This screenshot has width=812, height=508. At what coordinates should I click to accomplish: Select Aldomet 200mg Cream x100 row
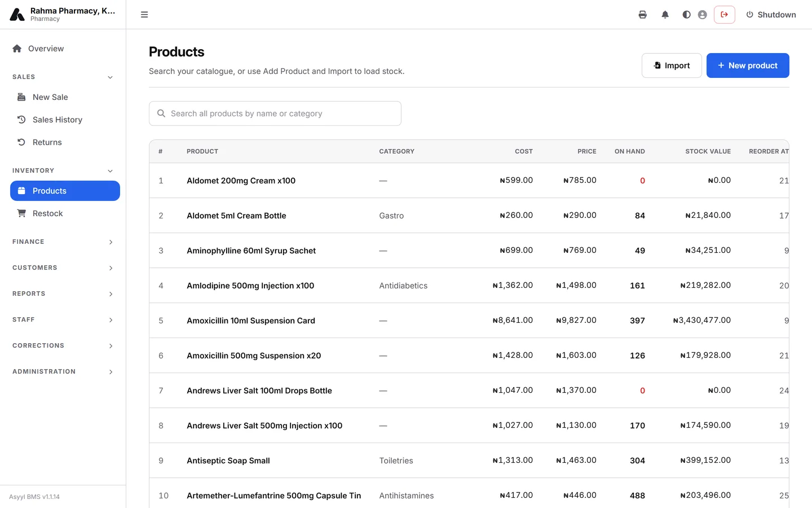(469, 181)
